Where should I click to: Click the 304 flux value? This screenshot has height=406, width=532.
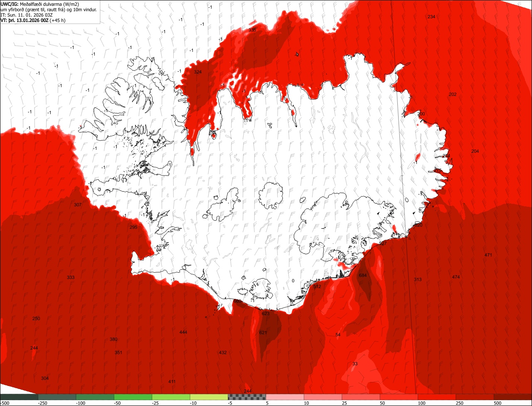[45, 379]
